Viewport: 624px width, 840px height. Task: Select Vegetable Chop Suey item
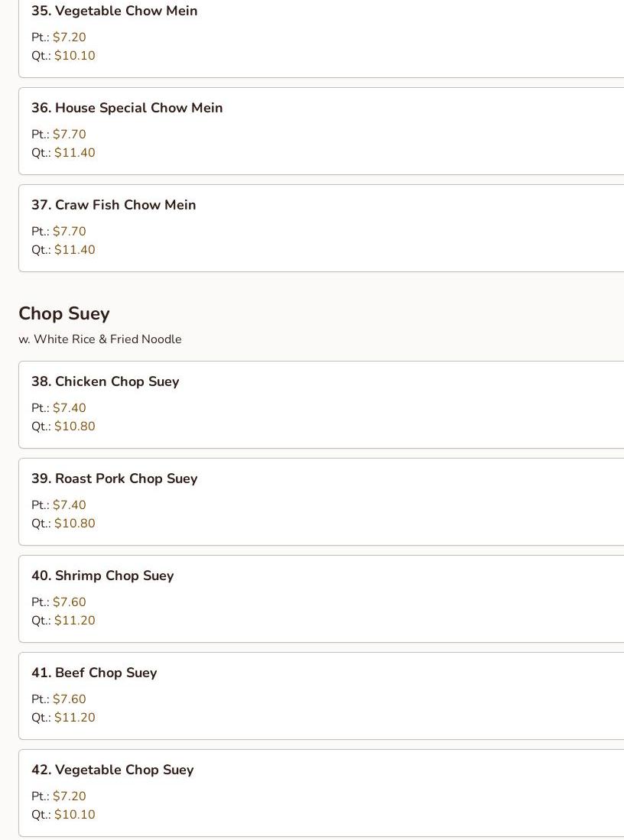(x=112, y=770)
